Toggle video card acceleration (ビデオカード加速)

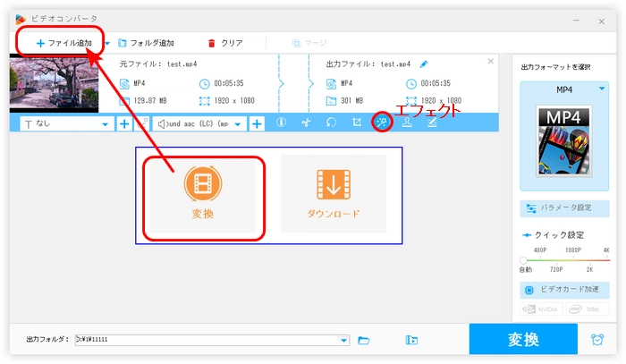point(564,291)
